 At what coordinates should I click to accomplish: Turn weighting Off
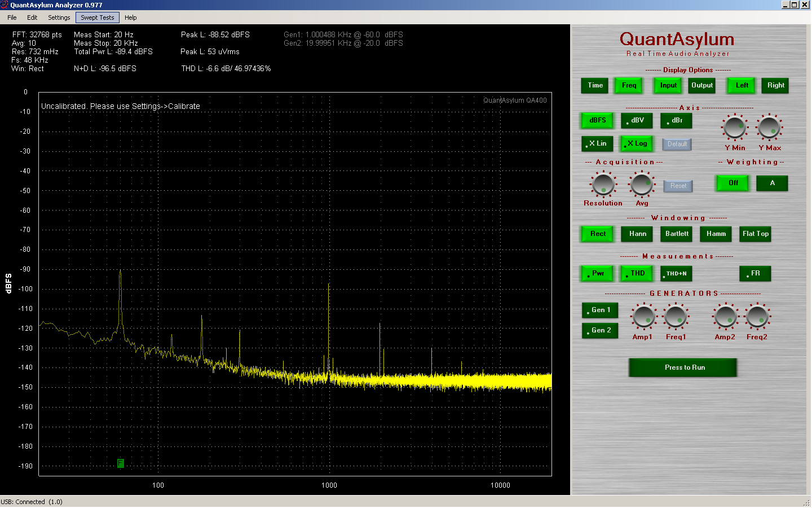[x=732, y=183]
